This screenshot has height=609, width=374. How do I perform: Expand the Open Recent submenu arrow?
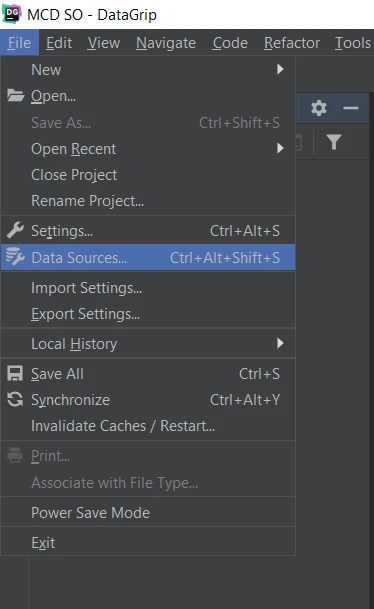[280, 148]
